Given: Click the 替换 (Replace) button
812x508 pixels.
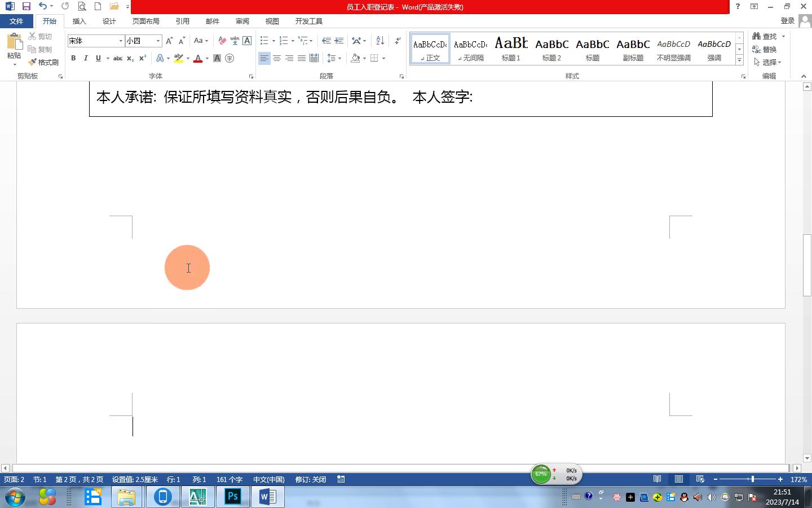Looking at the screenshot, I should tap(765, 49).
